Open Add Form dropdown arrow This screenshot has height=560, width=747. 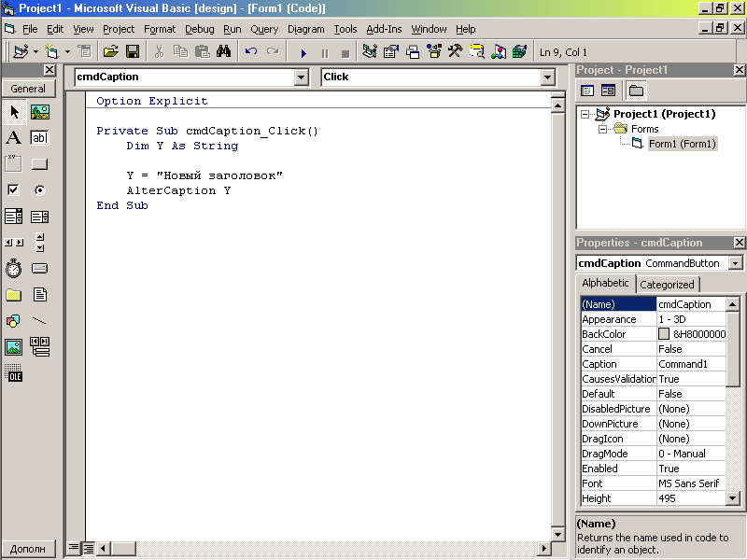coord(67,51)
